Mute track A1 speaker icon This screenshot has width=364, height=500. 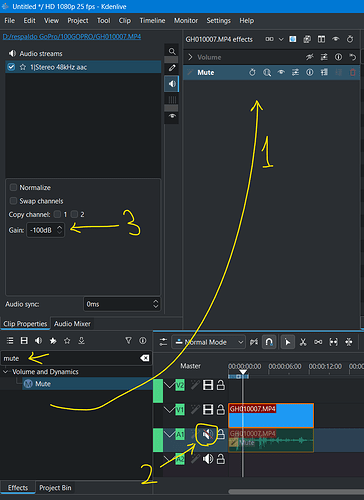(207, 435)
